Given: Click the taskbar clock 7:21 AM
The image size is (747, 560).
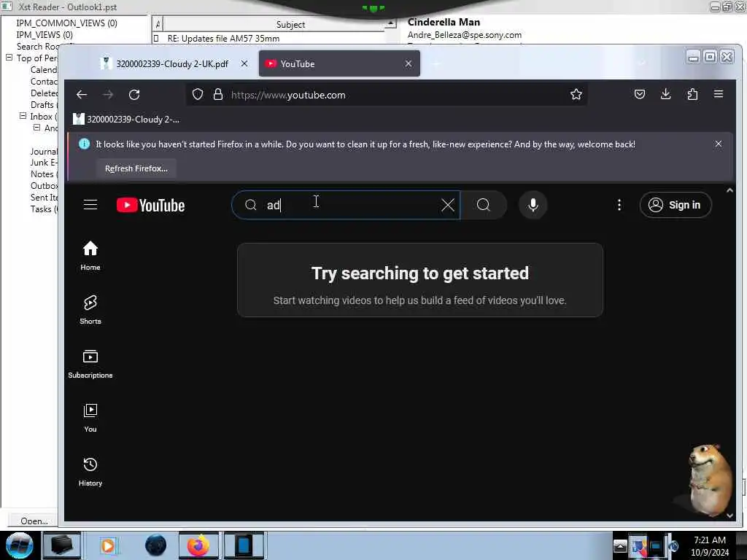Looking at the screenshot, I should [x=709, y=545].
